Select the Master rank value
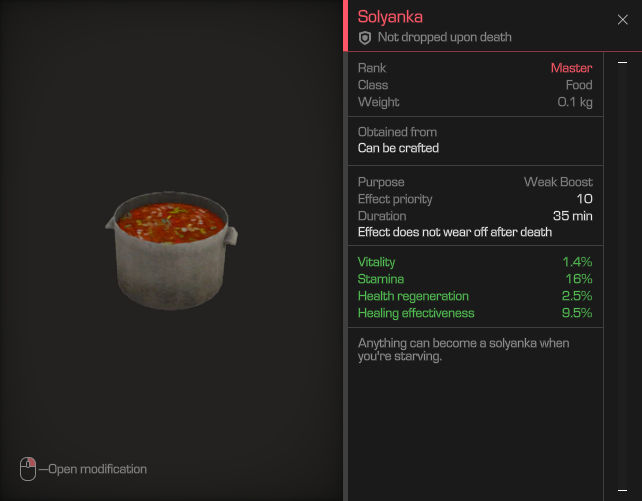The width and height of the screenshot is (642, 501). [571, 68]
